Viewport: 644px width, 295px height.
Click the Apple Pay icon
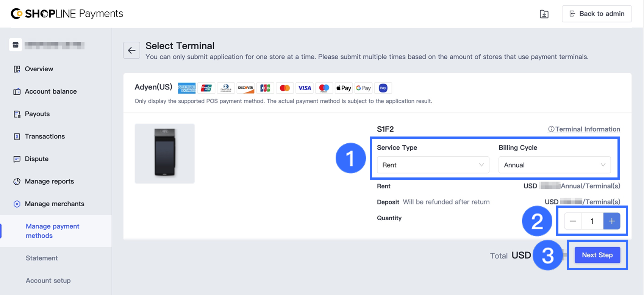coord(344,88)
